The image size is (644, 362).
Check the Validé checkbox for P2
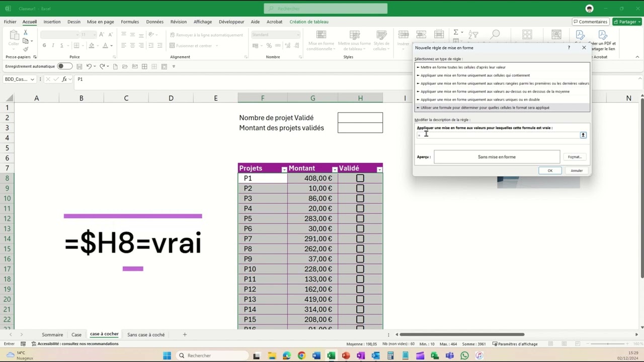(x=360, y=188)
